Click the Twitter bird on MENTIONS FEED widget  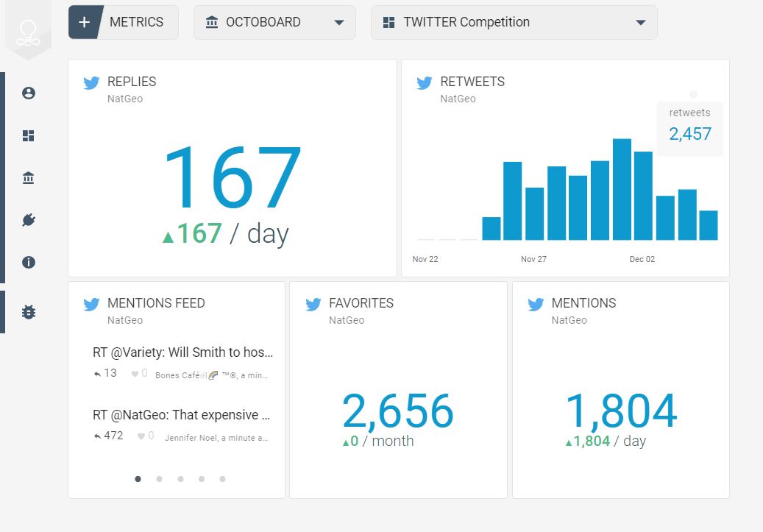click(x=91, y=304)
